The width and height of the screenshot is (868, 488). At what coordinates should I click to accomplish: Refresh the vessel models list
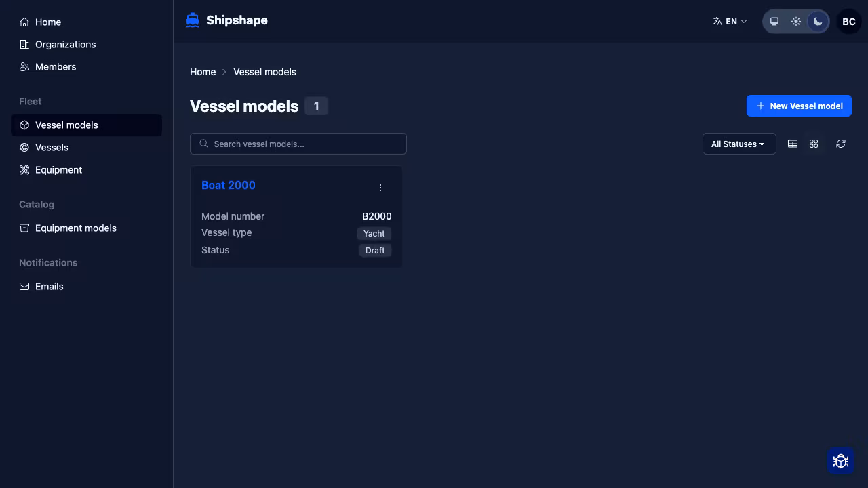coord(841,144)
